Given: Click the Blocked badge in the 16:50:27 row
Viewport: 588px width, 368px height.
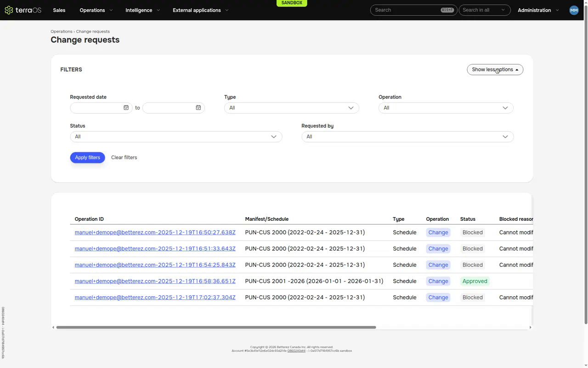Looking at the screenshot, I should (472, 232).
